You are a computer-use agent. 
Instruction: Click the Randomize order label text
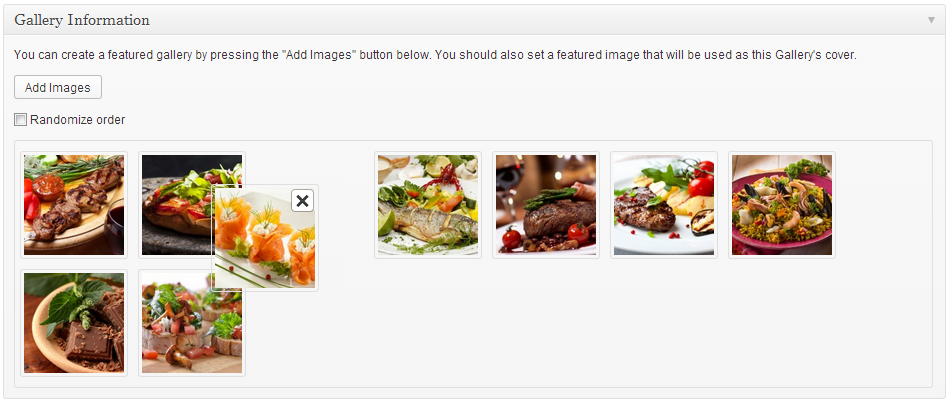pyautogui.click(x=77, y=120)
